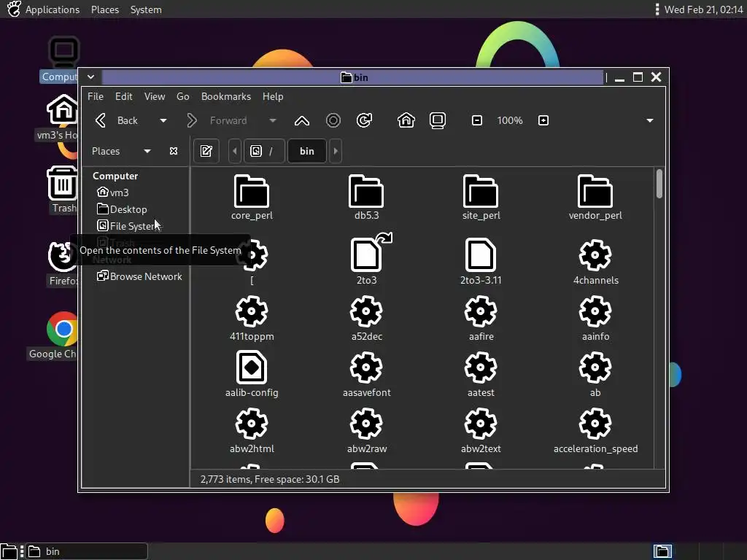The image size is (747, 560).
Task: Open the Places menu in top panel
Action: 105,9
